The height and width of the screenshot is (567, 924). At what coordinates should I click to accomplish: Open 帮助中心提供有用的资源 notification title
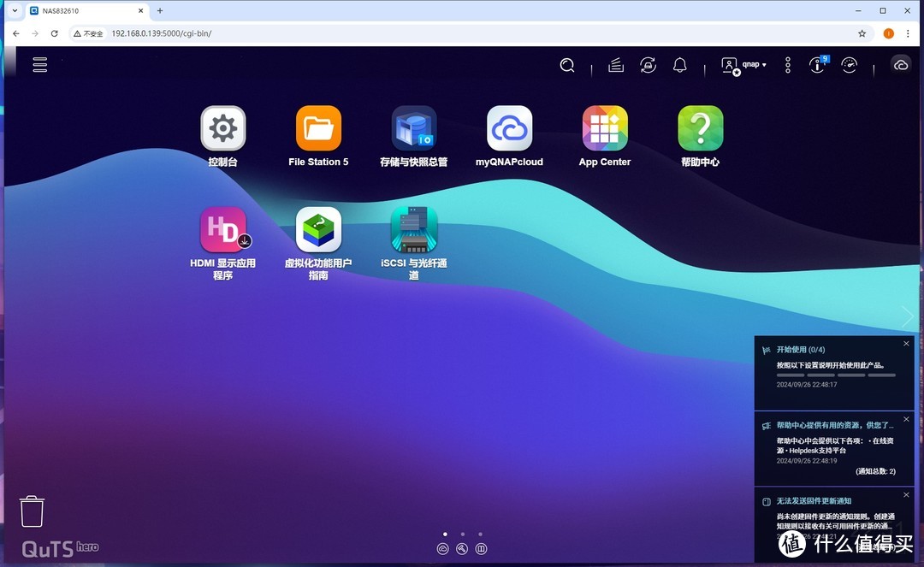pos(834,425)
